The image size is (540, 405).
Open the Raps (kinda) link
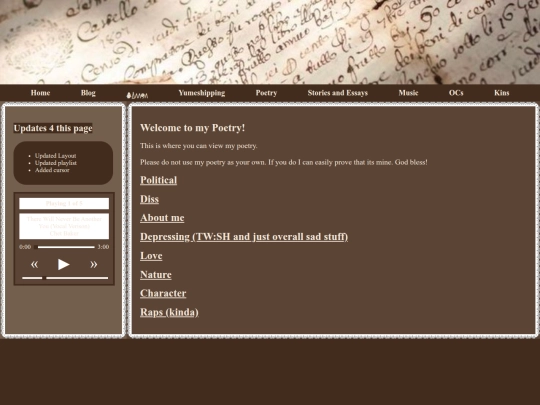[x=169, y=312]
